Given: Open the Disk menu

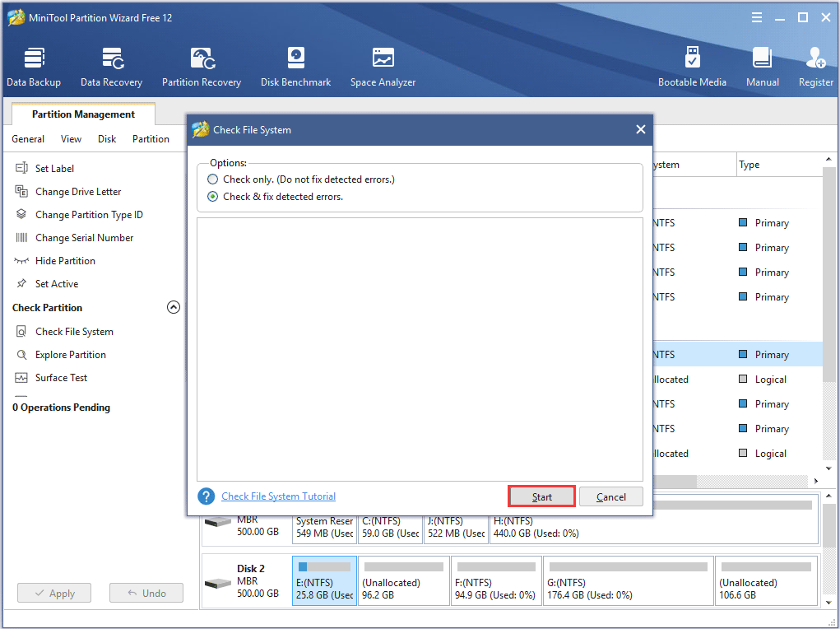Looking at the screenshot, I should [x=107, y=139].
